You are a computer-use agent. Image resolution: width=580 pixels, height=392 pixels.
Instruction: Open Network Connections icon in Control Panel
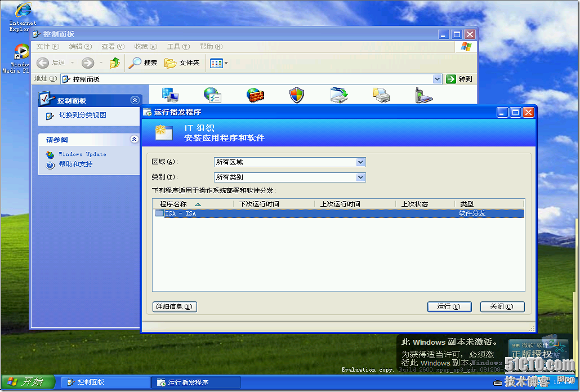170,95
